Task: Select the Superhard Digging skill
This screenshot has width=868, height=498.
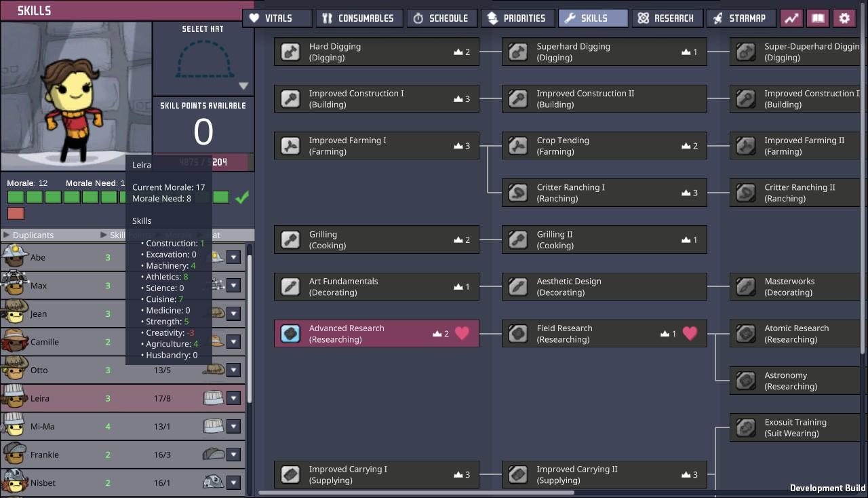Action: [604, 52]
